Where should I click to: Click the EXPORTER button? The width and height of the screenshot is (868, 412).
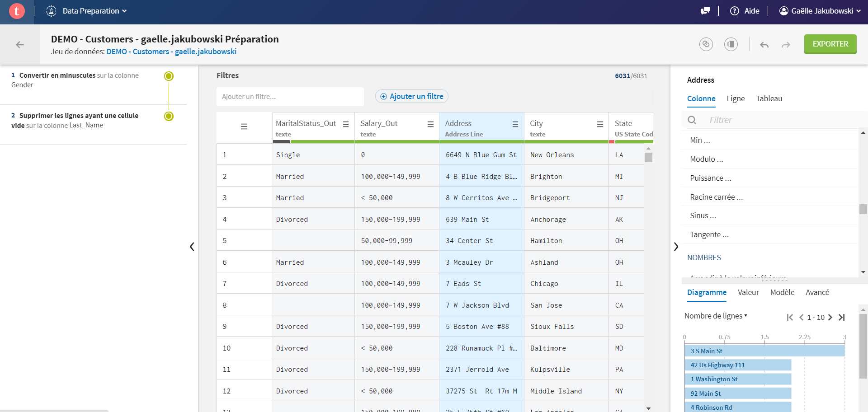tap(830, 44)
